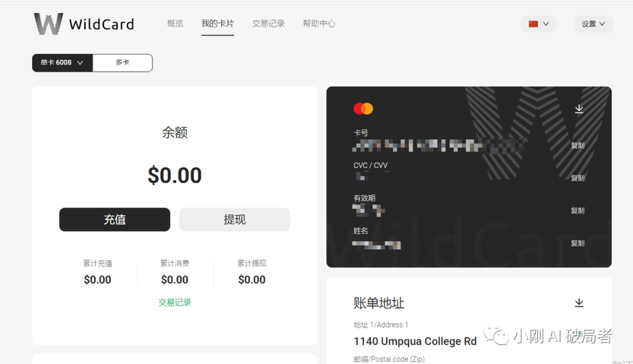Switch to 多卡 multi-card mode

coord(122,63)
